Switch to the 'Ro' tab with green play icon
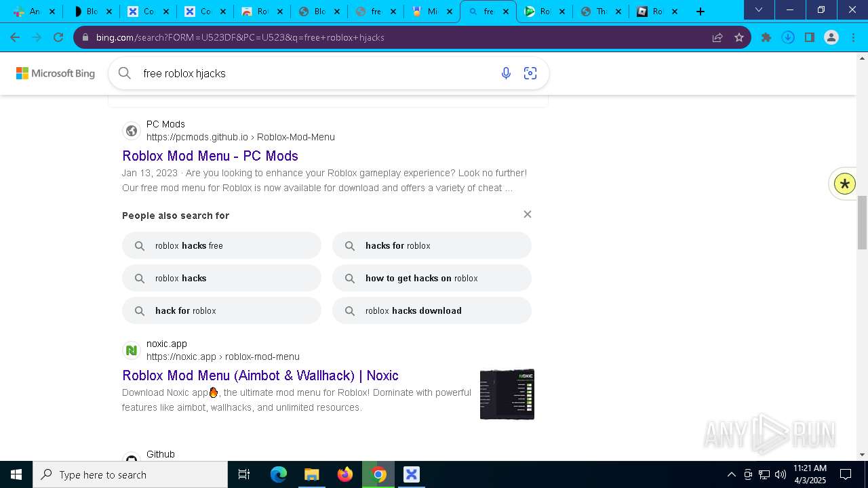 pyautogui.click(x=545, y=11)
